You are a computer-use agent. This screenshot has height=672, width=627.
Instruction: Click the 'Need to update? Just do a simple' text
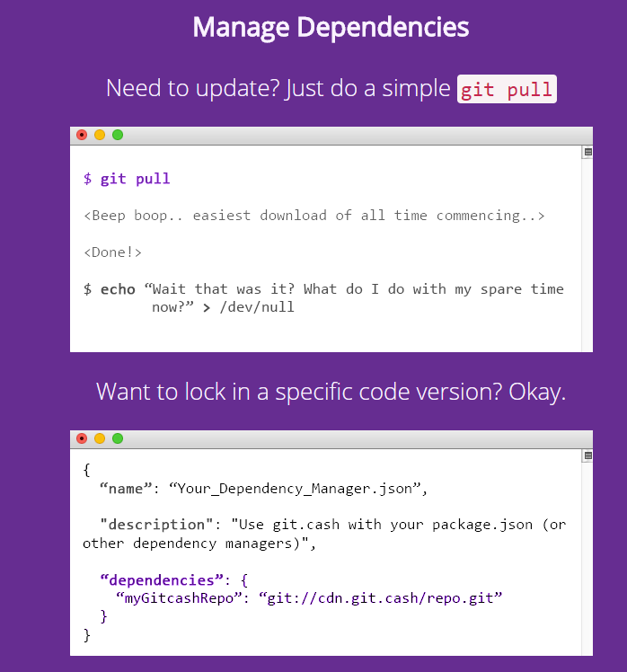(x=278, y=89)
